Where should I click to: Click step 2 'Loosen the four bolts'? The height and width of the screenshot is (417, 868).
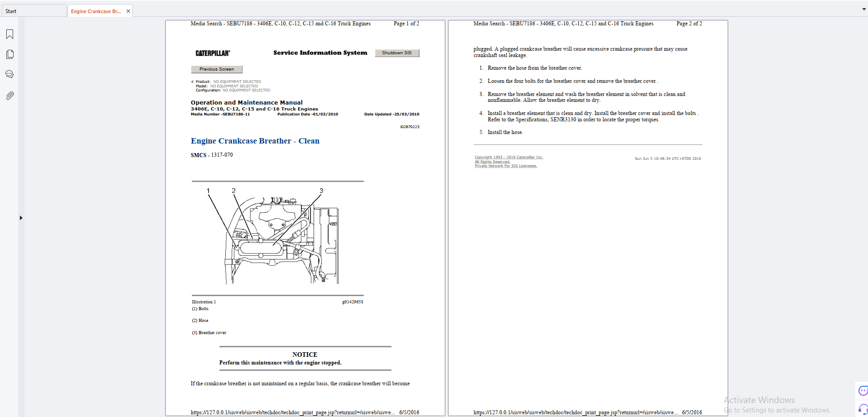tap(573, 81)
